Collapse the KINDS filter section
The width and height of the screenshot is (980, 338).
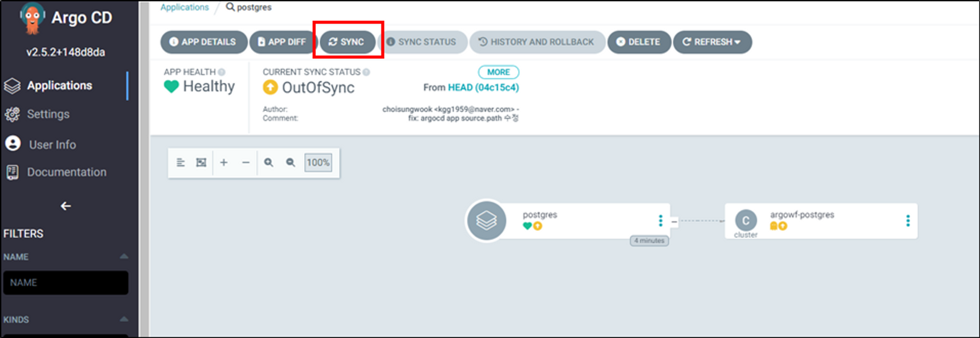coord(124,319)
